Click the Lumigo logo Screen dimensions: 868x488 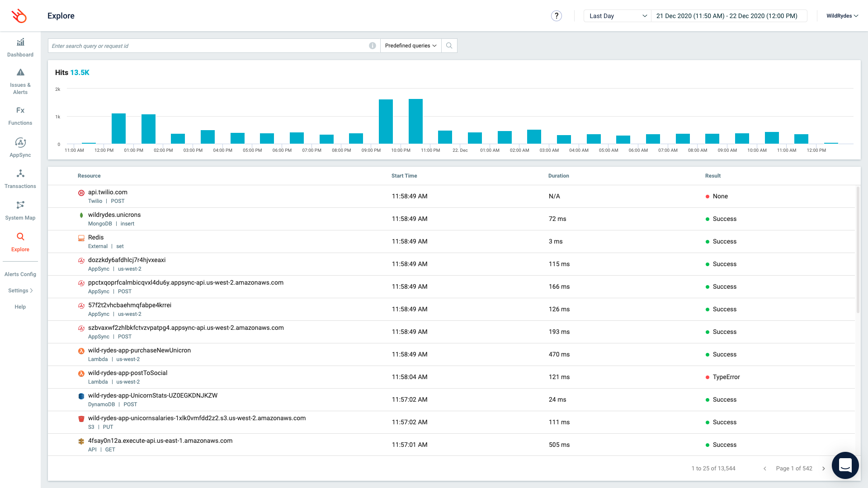[19, 16]
